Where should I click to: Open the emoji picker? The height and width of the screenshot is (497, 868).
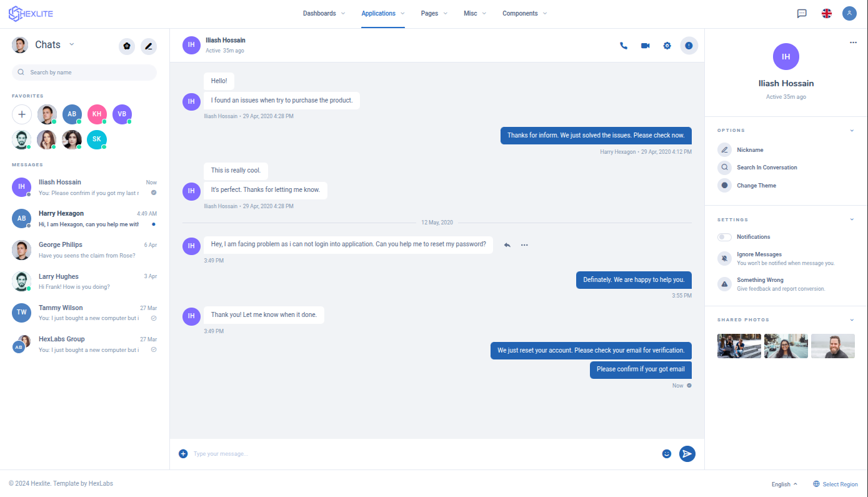tap(666, 454)
